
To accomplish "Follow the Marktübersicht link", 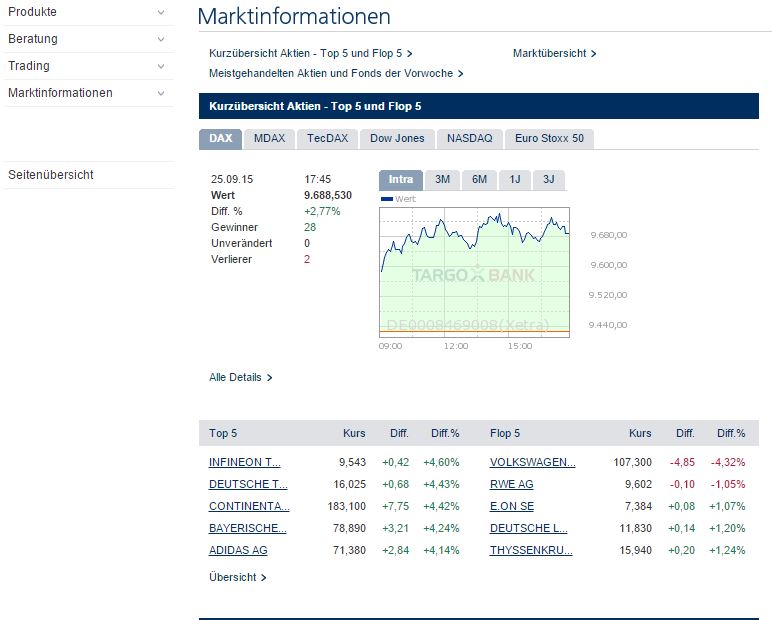I will point(554,53).
